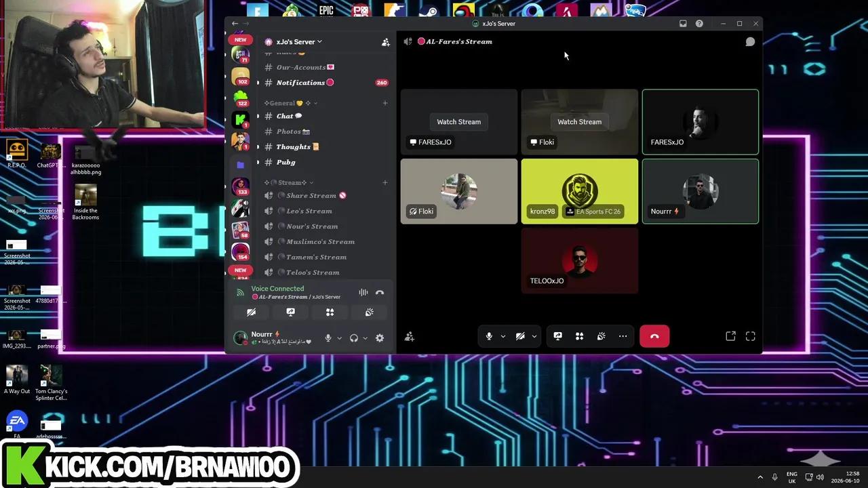868x488 pixels.
Task: Open User Settings gear
Action: [x=380, y=338]
